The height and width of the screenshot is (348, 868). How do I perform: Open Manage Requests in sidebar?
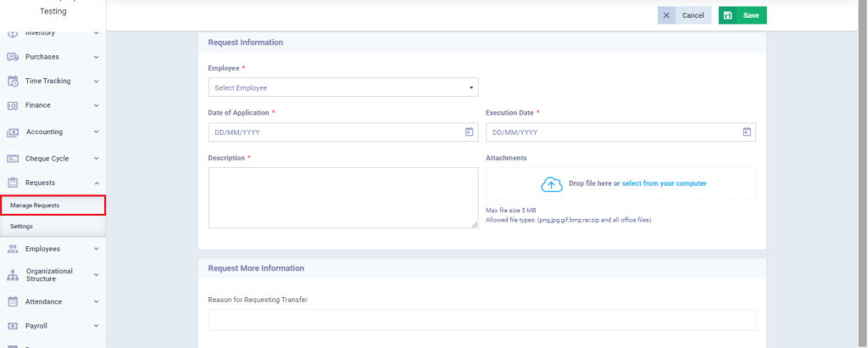pos(53,205)
